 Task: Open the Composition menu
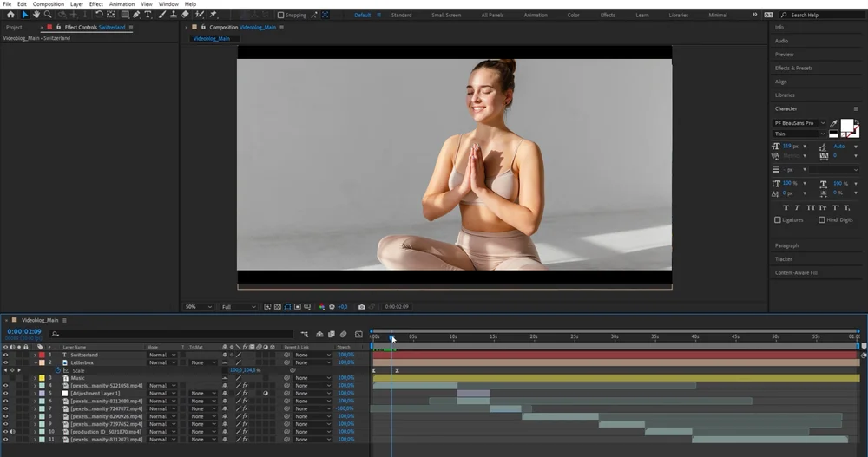coord(49,4)
